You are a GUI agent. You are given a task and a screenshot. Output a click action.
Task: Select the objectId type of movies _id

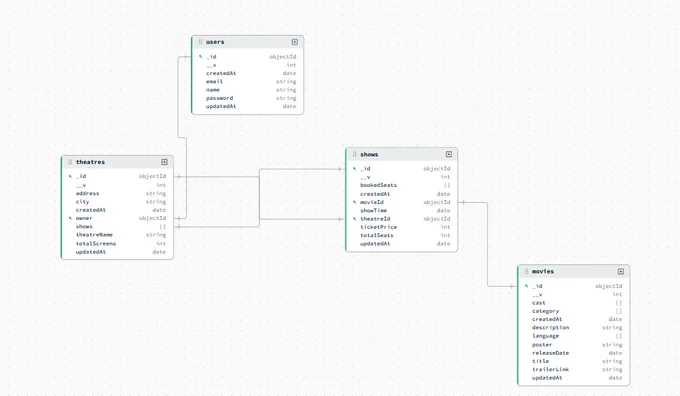point(608,286)
